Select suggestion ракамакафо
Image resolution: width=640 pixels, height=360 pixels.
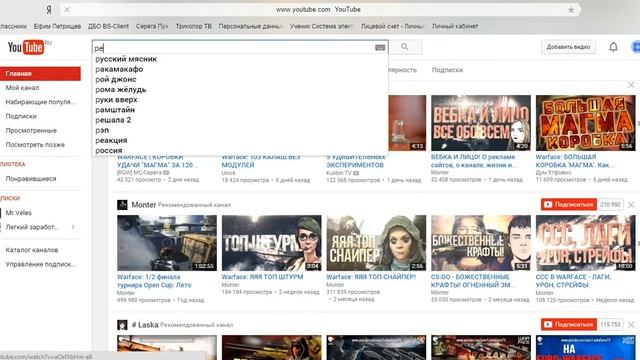tap(119, 69)
